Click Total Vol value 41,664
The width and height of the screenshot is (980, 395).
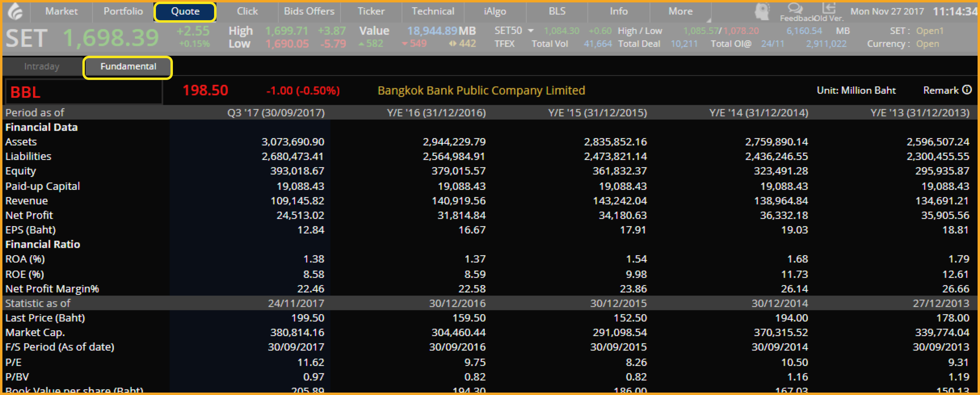[598, 44]
